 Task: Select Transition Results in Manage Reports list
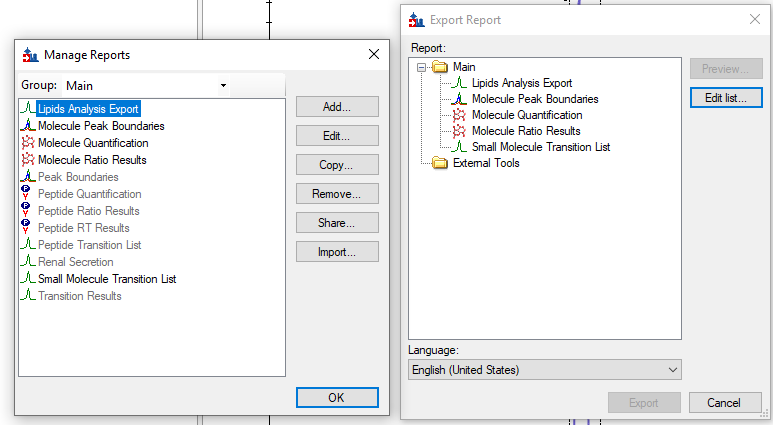tap(80, 296)
